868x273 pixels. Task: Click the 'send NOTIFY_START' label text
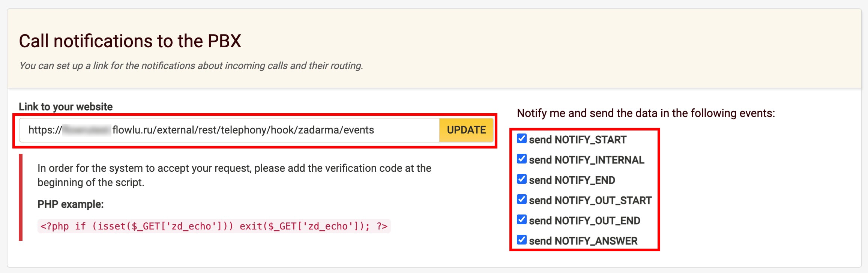coord(578,140)
